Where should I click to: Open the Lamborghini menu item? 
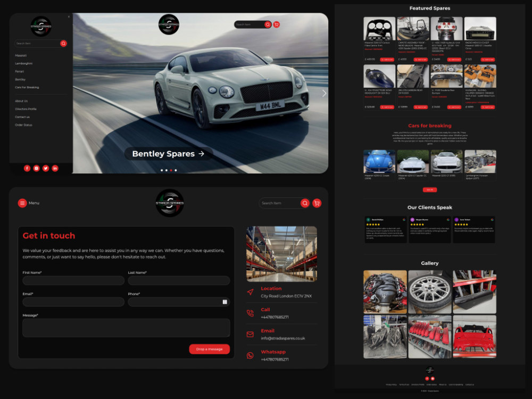tap(24, 63)
